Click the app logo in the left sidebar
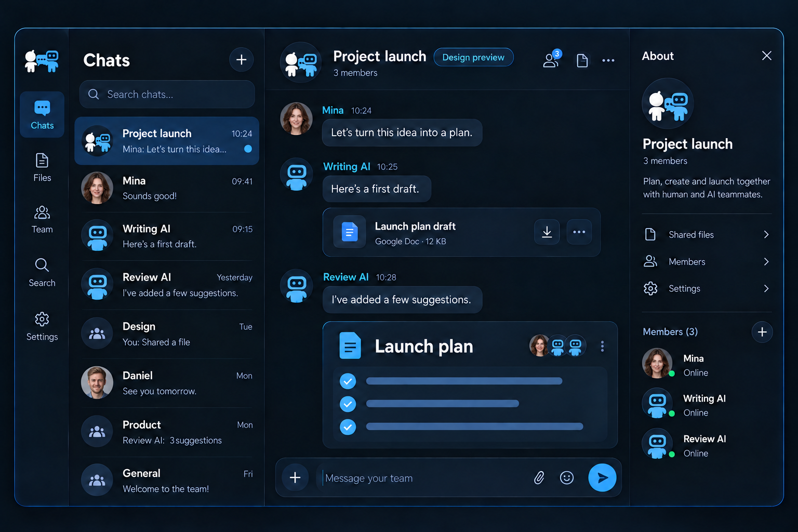Image resolution: width=798 pixels, height=532 pixels. click(x=42, y=61)
